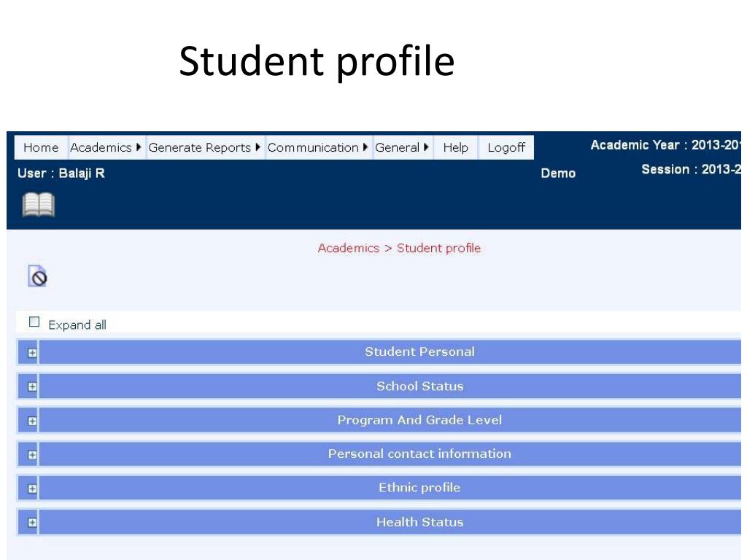The height and width of the screenshot is (560, 747).
Task: Expand the Student Personal section
Action: (x=31, y=353)
